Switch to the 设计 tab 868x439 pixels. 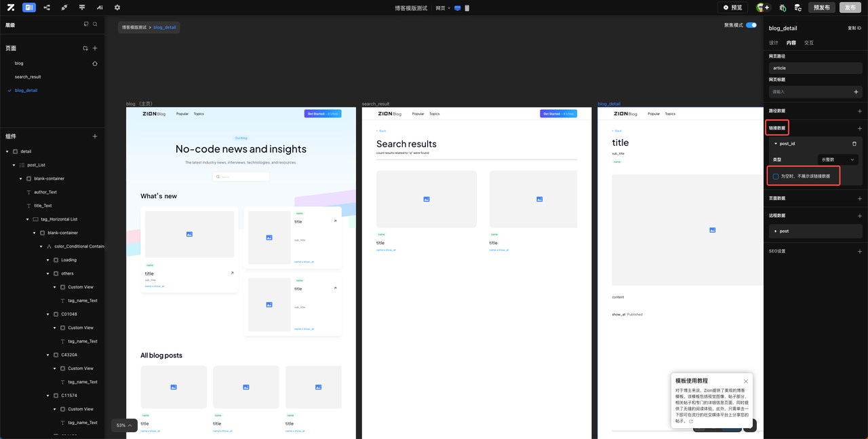774,43
